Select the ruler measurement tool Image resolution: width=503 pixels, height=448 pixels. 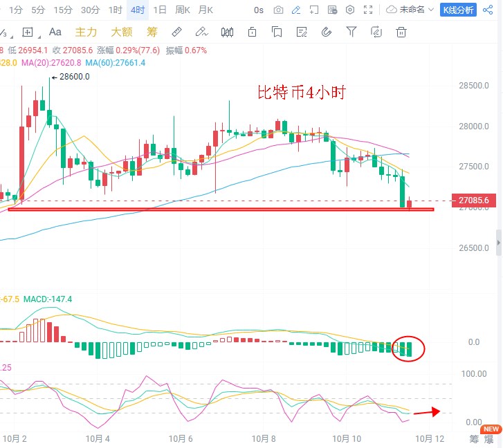tap(176, 32)
